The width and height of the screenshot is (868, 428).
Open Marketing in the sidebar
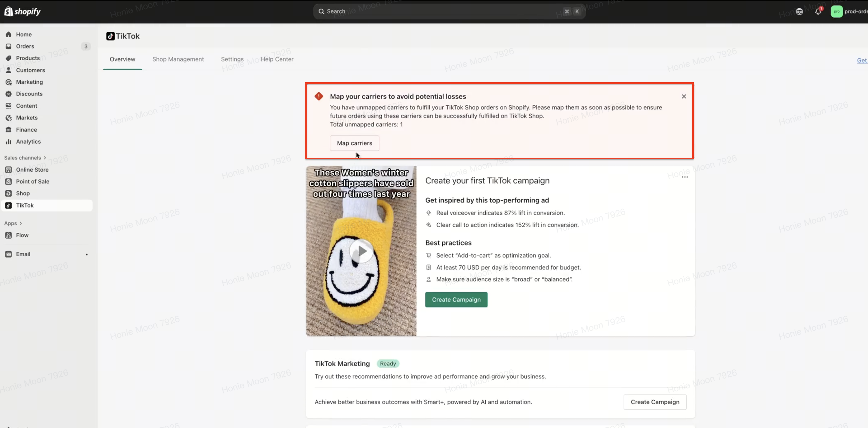click(29, 82)
